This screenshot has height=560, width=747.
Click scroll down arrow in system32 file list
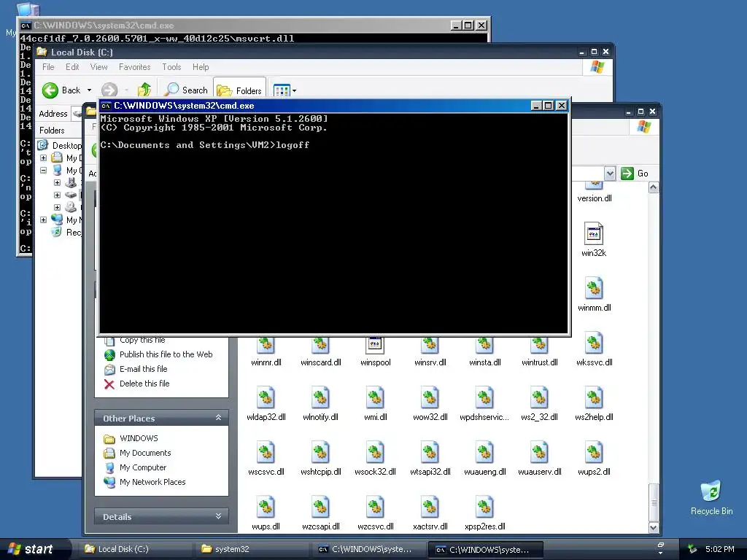[x=654, y=527]
